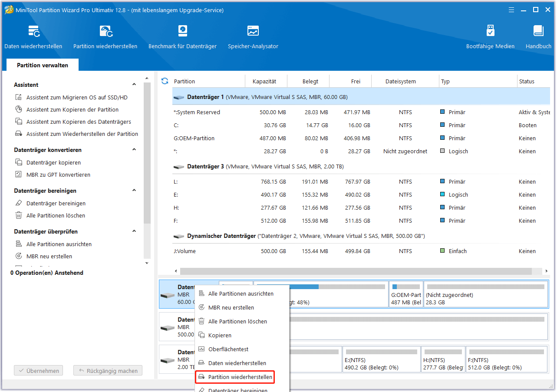Image resolution: width=557 pixels, height=392 pixels.
Task: Click the left sidebar scroll-down arrow
Action: [x=147, y=263]
